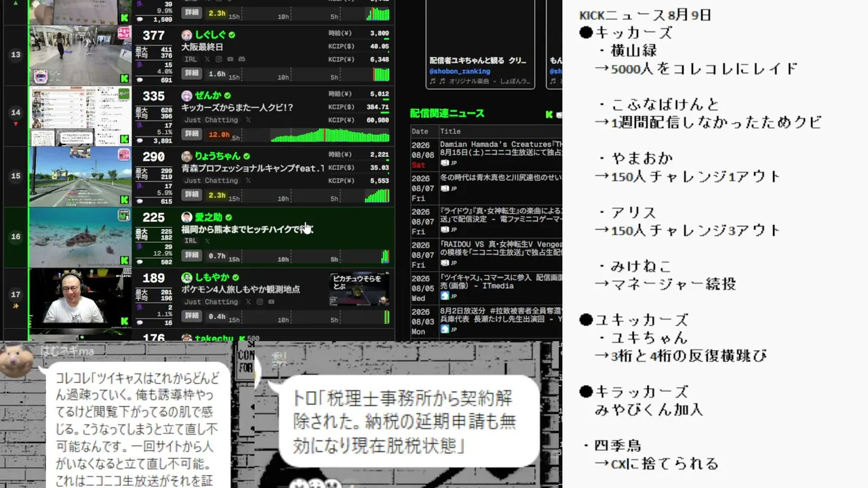
Task: Open the RAIDOU VS 真・女神転生V news item
Action: (x=500, y=248)
